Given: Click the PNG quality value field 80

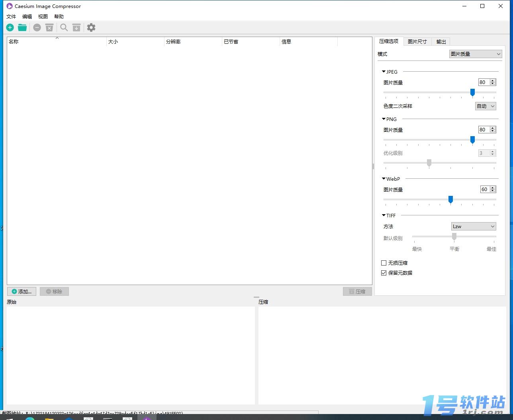Looking at the screenshot, I should [484, 130].
